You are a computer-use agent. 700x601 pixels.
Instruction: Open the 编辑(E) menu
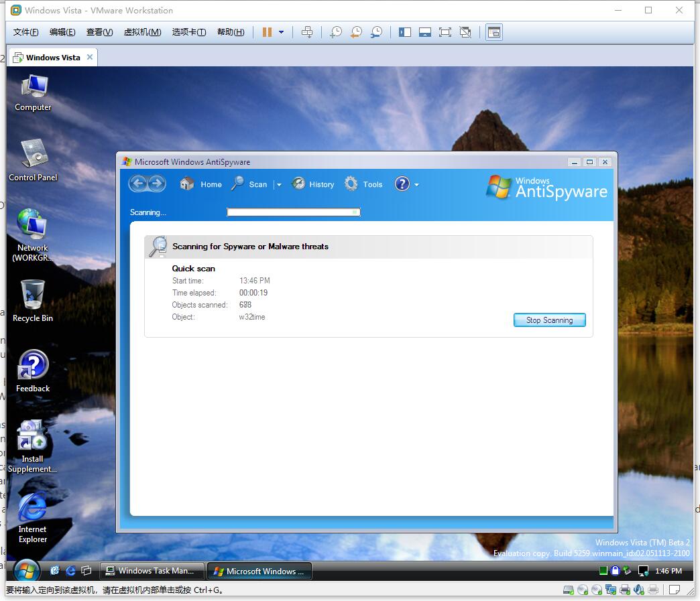(62, 32)
